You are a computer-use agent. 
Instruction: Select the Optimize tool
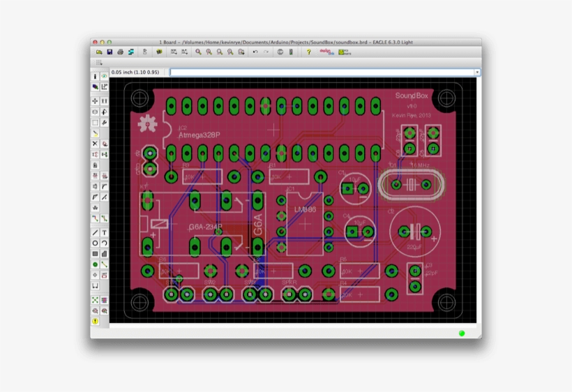click(105, 197)
